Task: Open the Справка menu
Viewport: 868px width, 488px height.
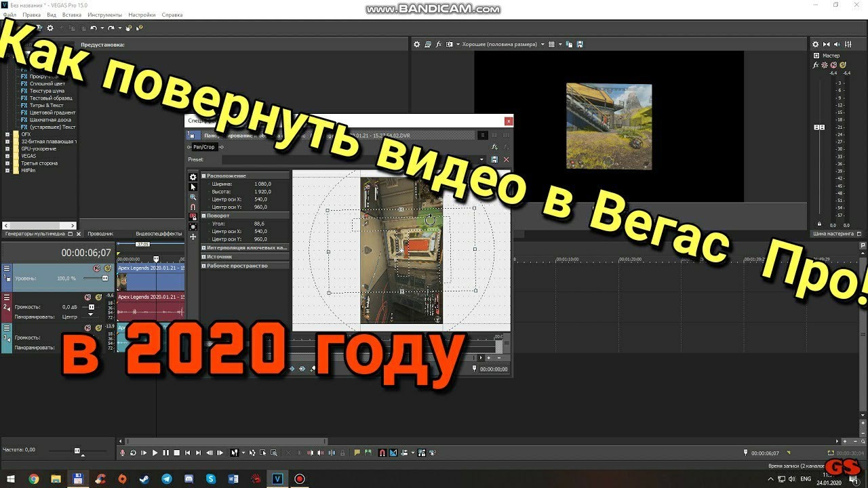Action: click(172, 14)
